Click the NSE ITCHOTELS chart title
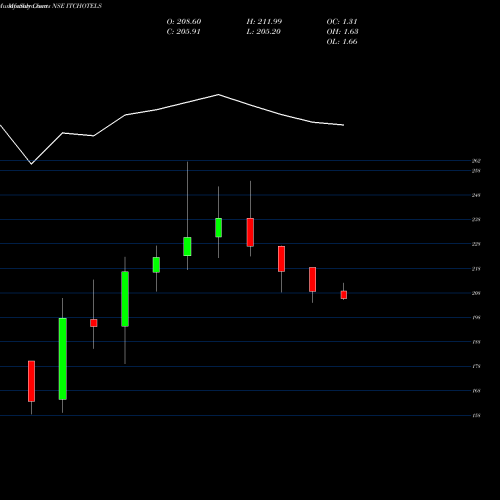This screenshot has width=500, height=500. (77, 6)
